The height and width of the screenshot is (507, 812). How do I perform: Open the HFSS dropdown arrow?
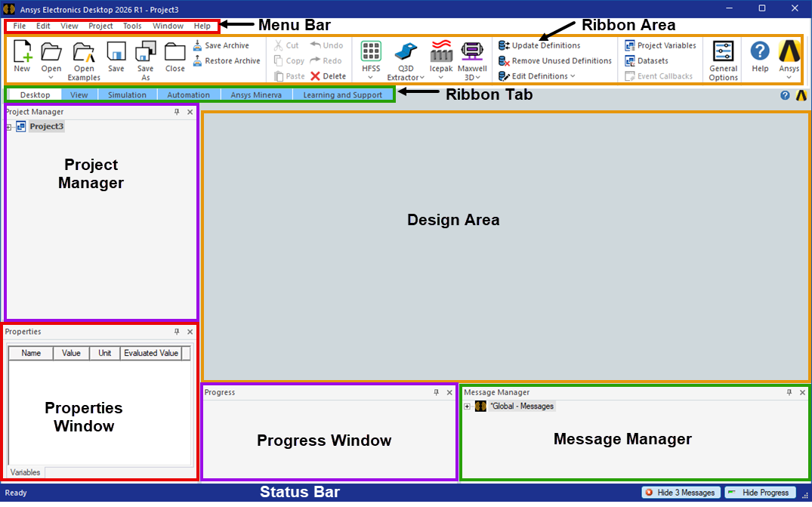coord(370,78)
